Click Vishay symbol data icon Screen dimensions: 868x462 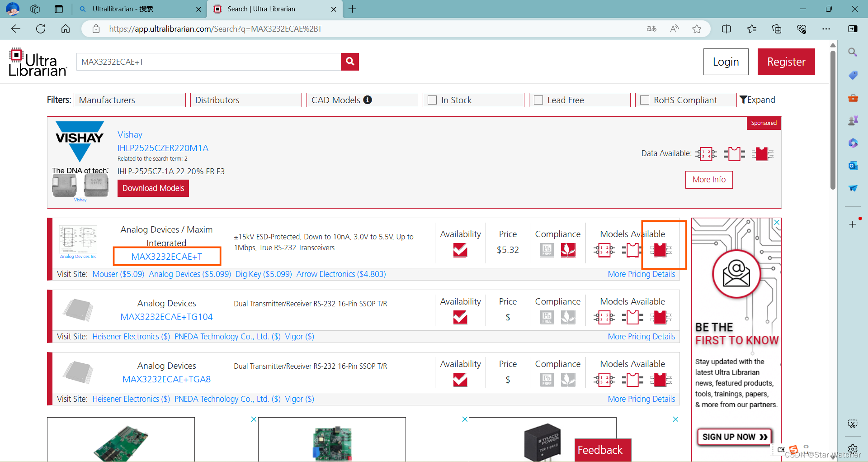(706, 154)
